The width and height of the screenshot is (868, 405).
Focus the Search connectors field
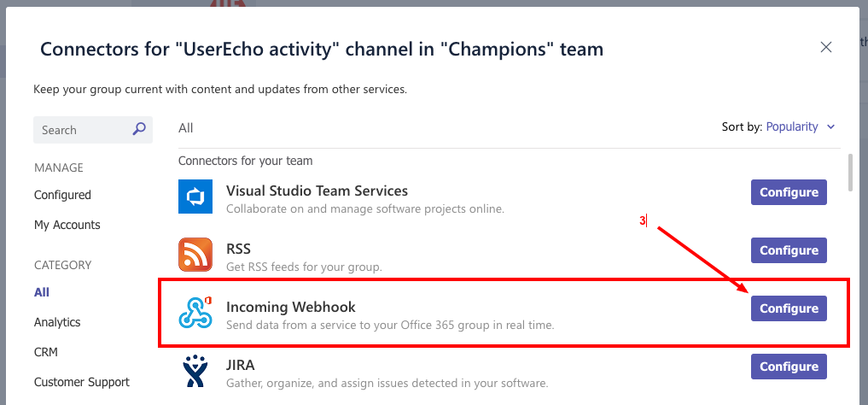coord(93,130)
